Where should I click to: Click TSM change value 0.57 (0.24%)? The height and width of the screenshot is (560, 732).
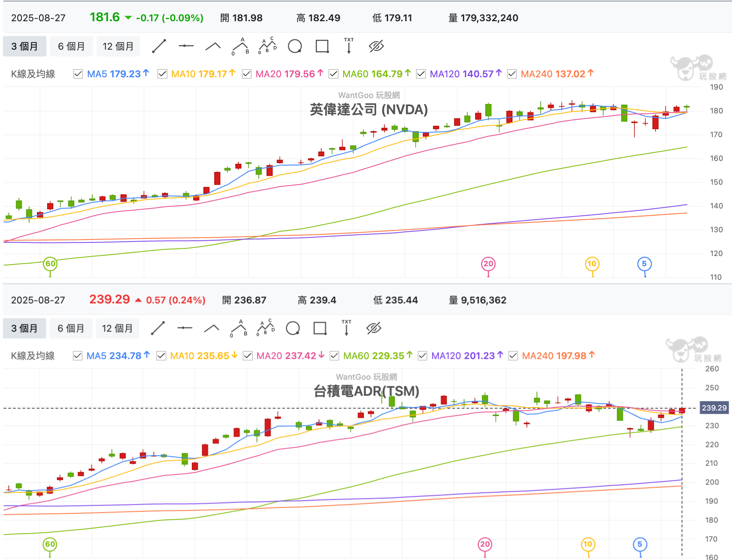point(176,300)
